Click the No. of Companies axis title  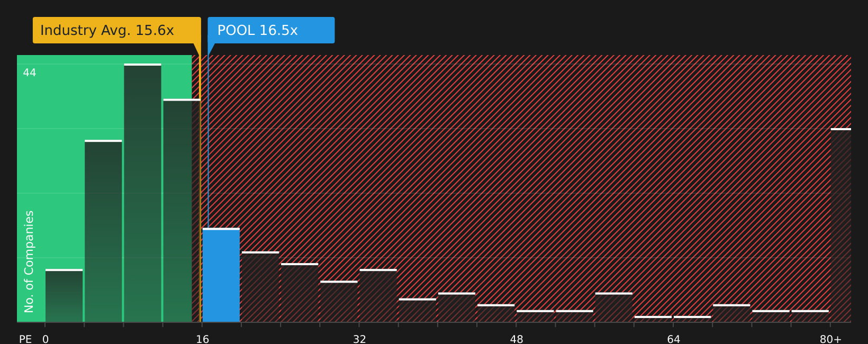tap(29, 261)
